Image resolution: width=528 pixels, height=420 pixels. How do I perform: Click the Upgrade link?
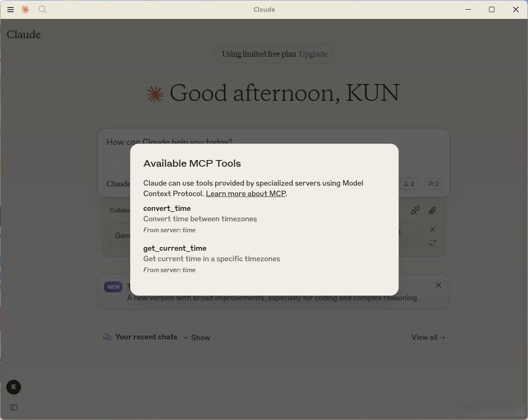pyautogui.click(x=313, y=54)
